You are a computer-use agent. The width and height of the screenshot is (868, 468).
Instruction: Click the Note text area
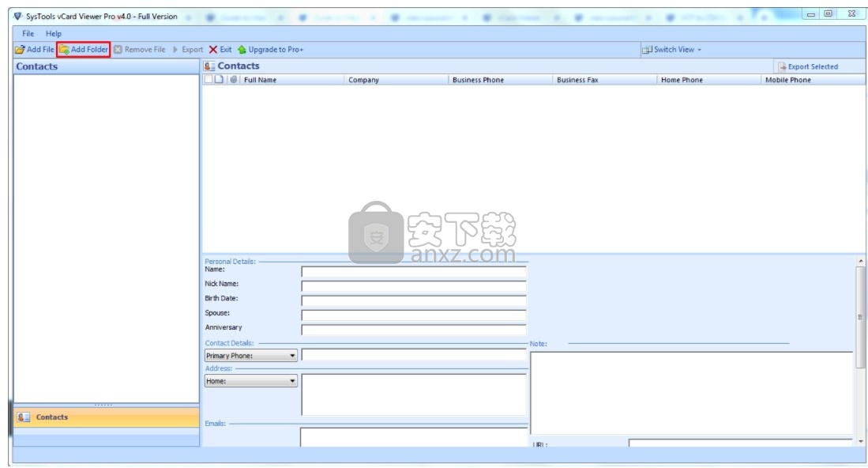pyautogui.click(x=691, y=393)
